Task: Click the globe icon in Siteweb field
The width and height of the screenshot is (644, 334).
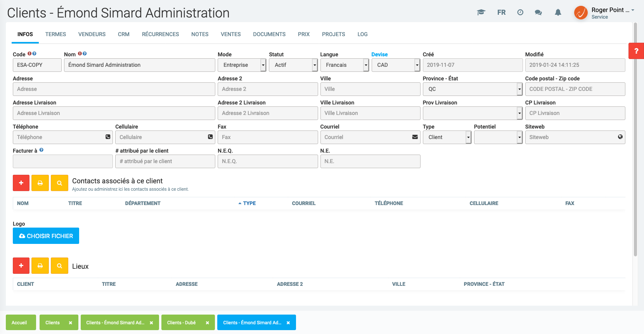Action: (620, 137)
